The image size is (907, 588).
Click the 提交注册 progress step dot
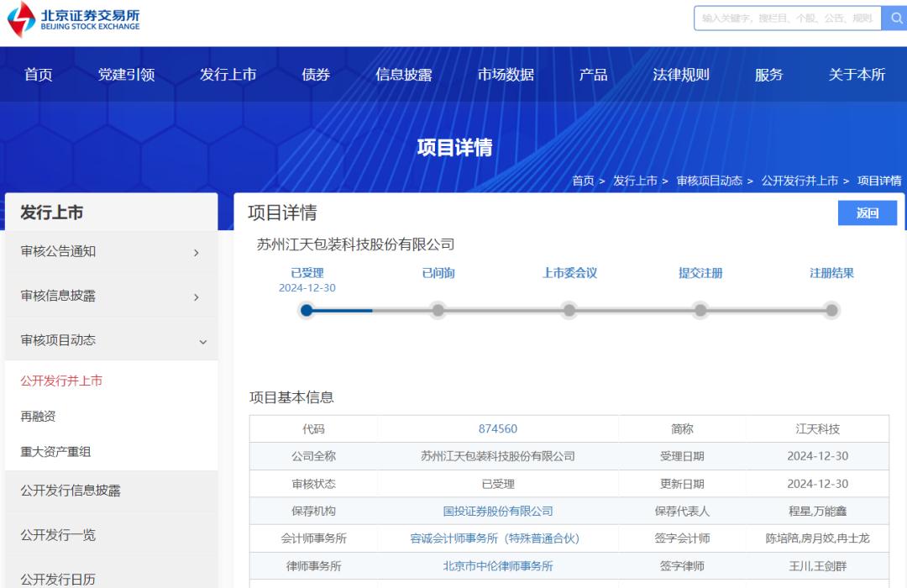coord(700,311)
